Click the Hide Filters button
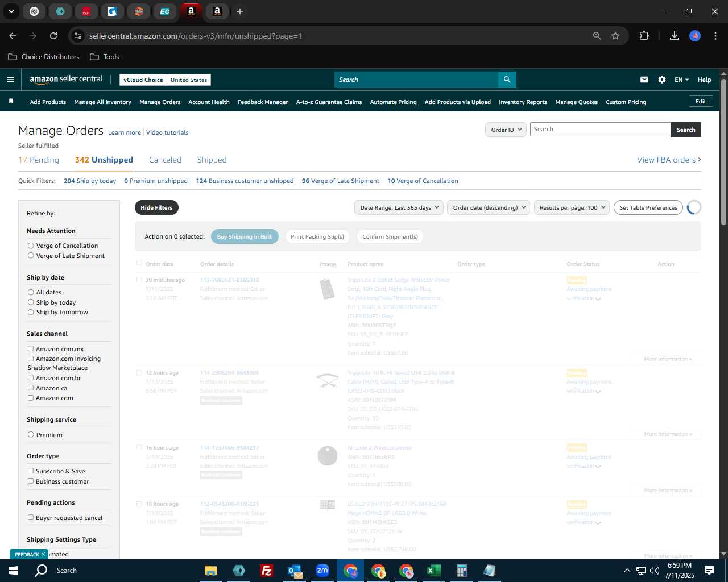The width and height of the screenshot is (728, 582). click(156, 207)
